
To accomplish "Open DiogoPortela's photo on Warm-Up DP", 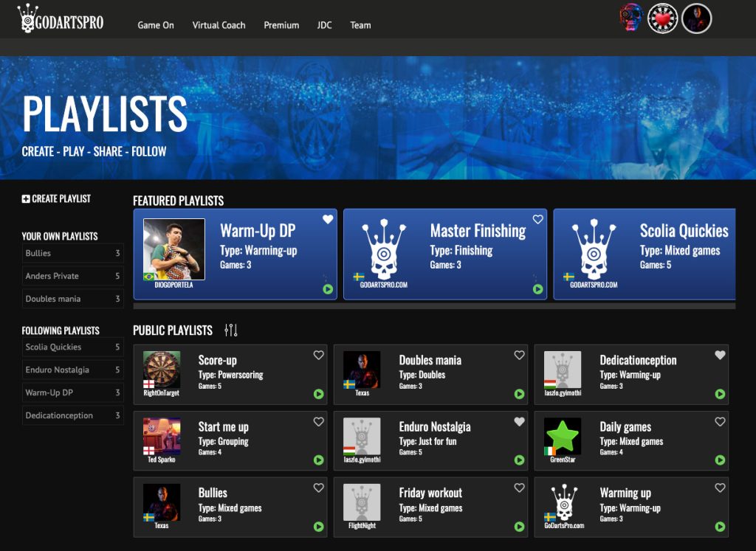I will click(174, 249).
